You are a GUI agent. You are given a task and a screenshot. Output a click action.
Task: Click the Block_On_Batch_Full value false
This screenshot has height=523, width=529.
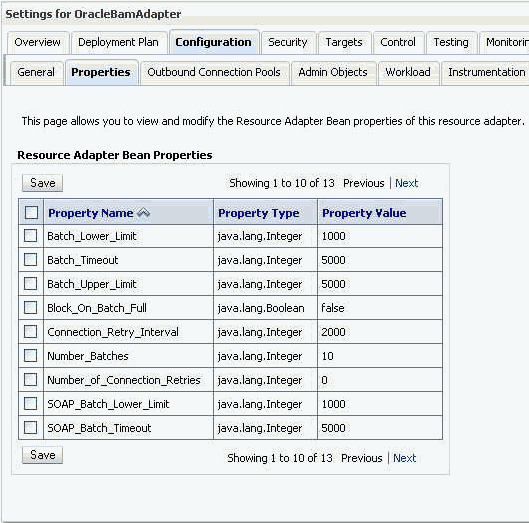pos(333,308)
